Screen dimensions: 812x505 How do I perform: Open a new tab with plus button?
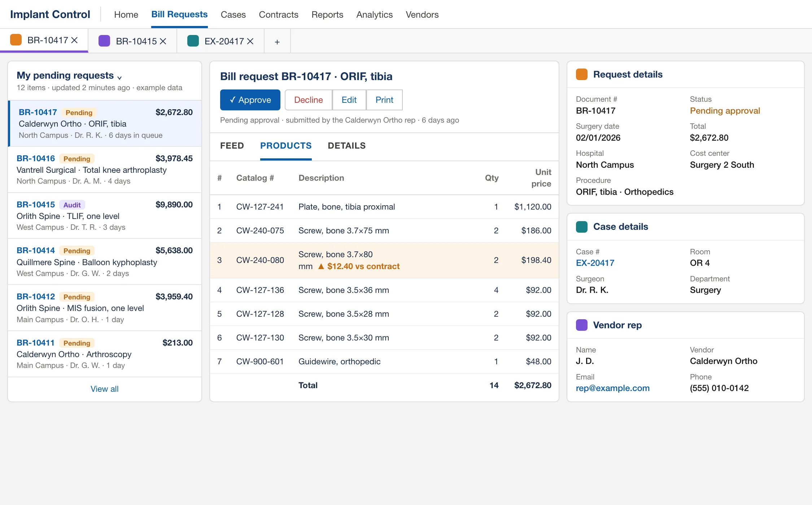[x=277, y=42]
